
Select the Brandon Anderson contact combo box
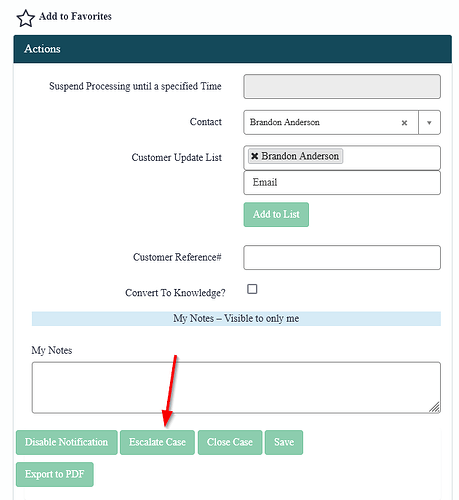point(342,123)
